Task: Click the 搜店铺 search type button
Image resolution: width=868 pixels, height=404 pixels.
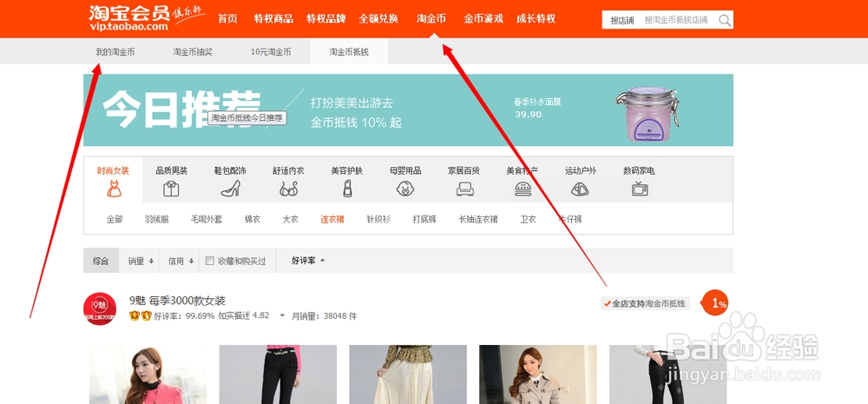Action: [x=621, y=21]
